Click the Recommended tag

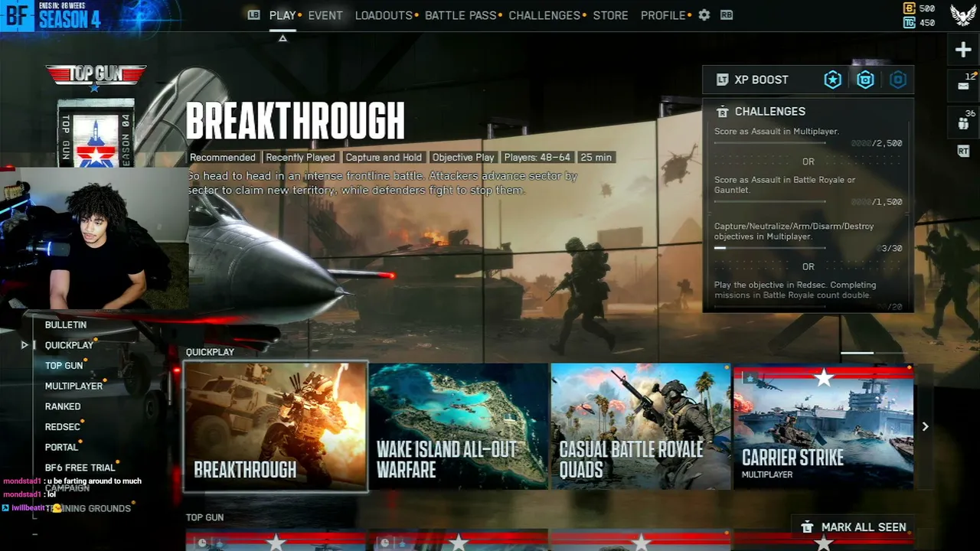coord(223,158)
